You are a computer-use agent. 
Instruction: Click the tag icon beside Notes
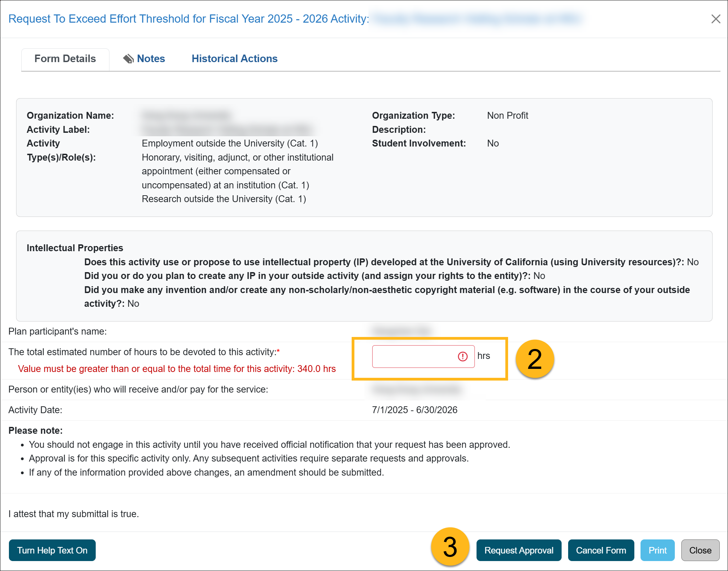pyautogui.click(x=128, y=59)
